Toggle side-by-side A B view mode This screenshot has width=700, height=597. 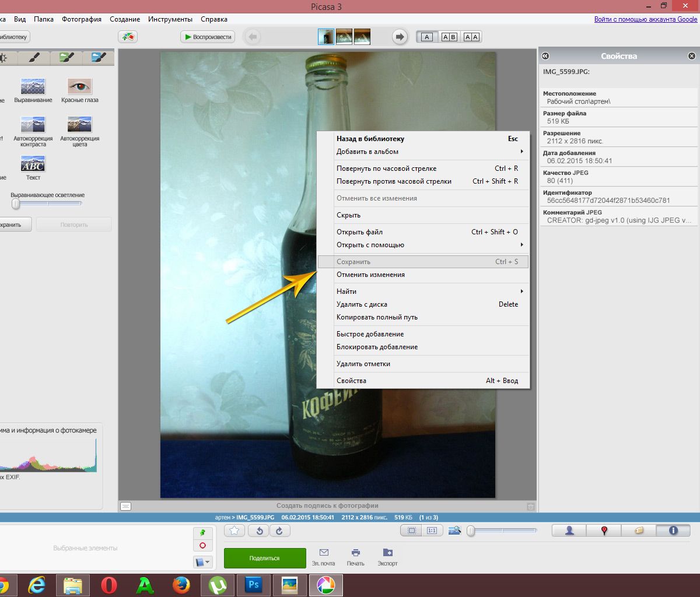pyautogui.click(x=449, y=37)
